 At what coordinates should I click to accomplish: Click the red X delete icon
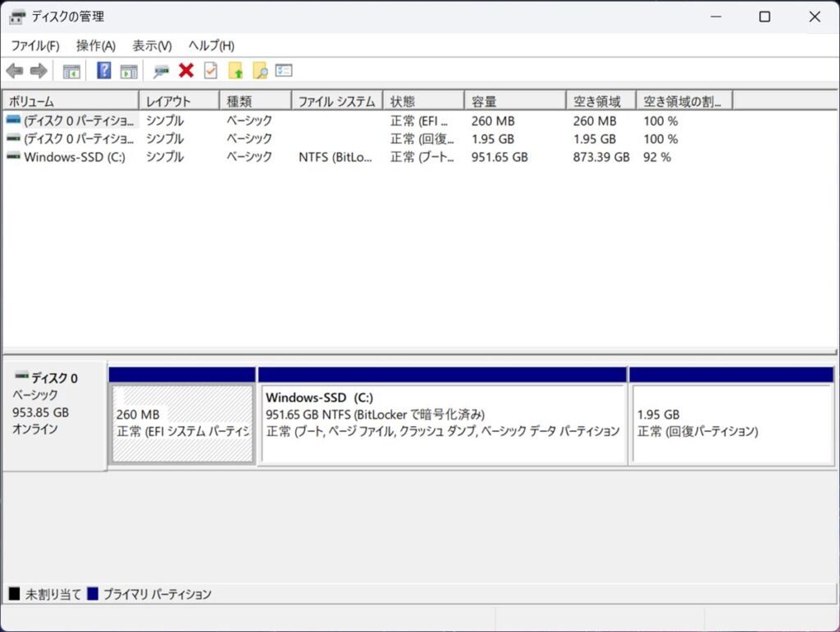[186, 71]
